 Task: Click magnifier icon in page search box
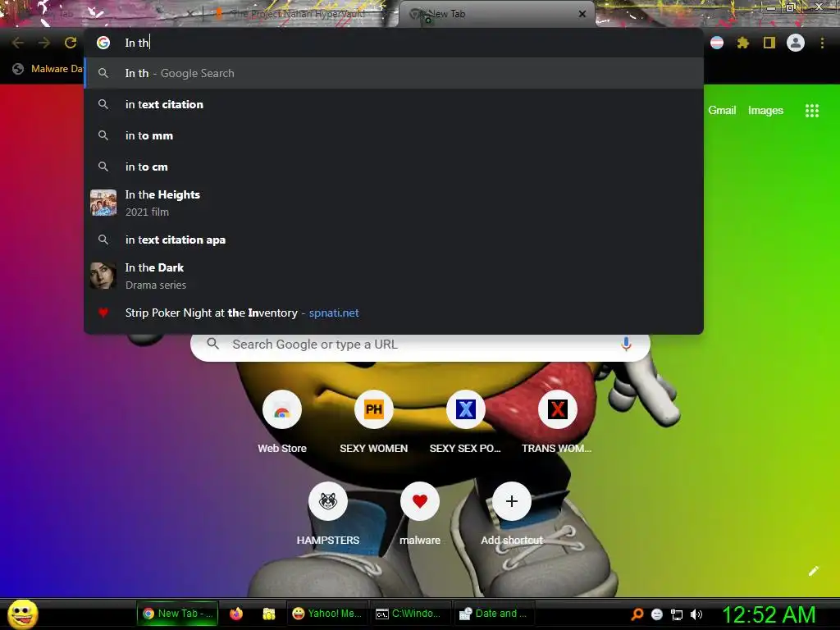pyautogui.click(x=212, y=344)
